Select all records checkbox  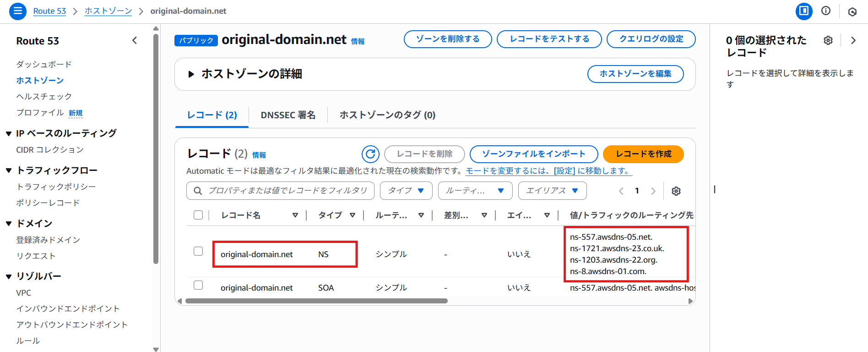(198, 215)
